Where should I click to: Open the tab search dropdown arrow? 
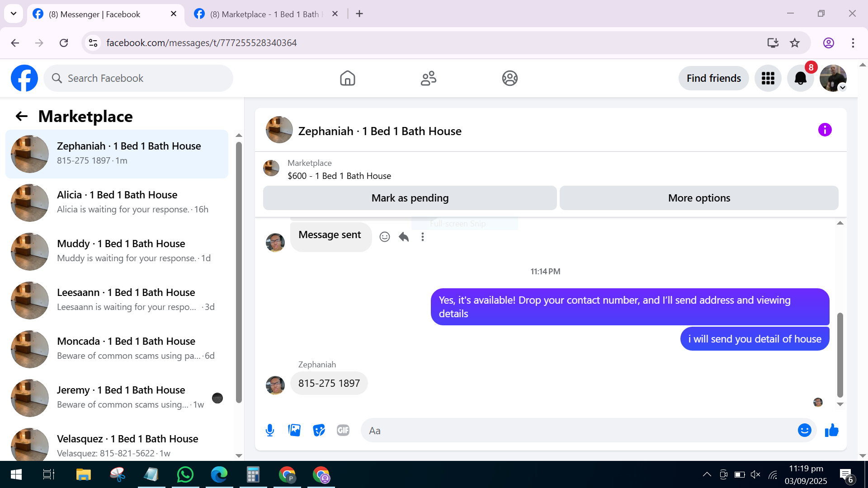click(x=14, y=14)
